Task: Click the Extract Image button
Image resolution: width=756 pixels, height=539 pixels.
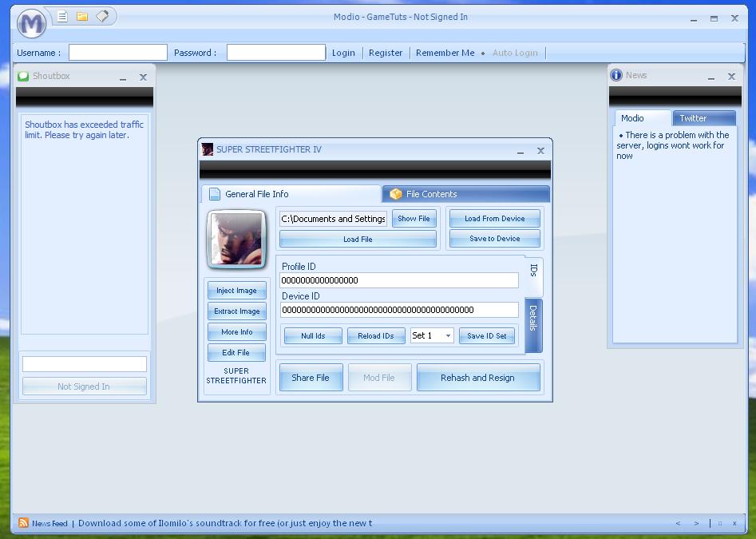Action: pyautogui.click(x=236, y=311)
